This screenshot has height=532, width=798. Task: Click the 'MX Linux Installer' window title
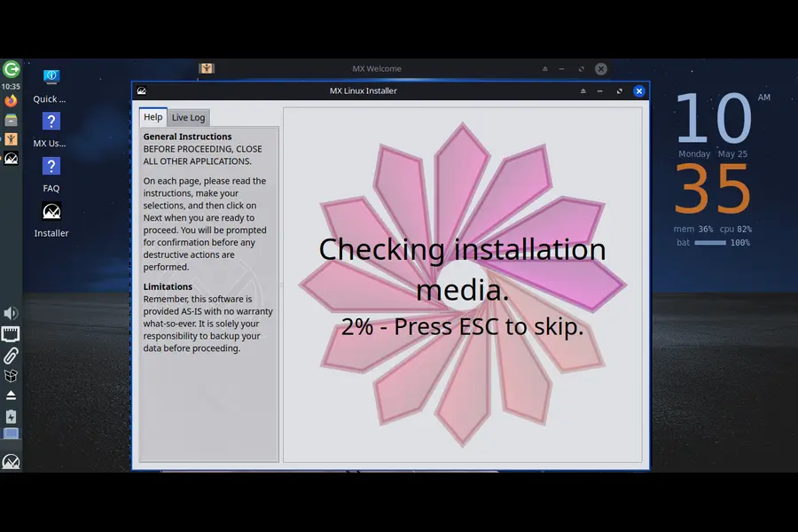click(x=363, y=90)
